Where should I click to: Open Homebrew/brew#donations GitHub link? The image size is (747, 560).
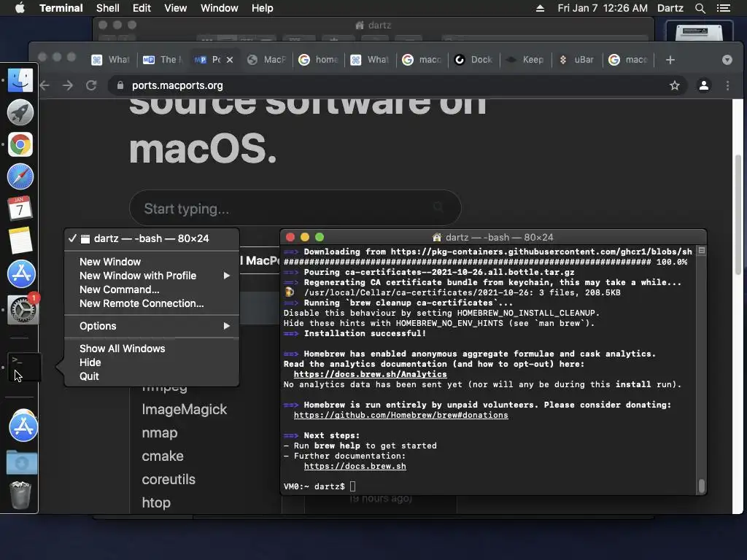[x=400, y=415]
